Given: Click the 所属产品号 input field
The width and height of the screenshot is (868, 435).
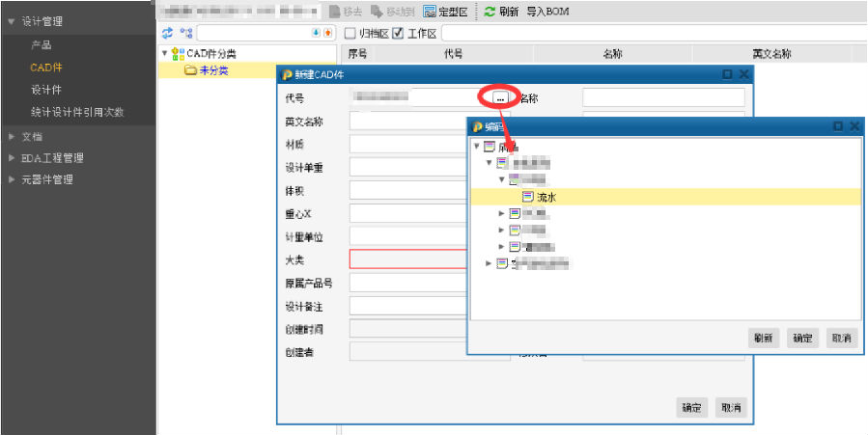Looking at the screenshot, I should (x=408, y=283).
